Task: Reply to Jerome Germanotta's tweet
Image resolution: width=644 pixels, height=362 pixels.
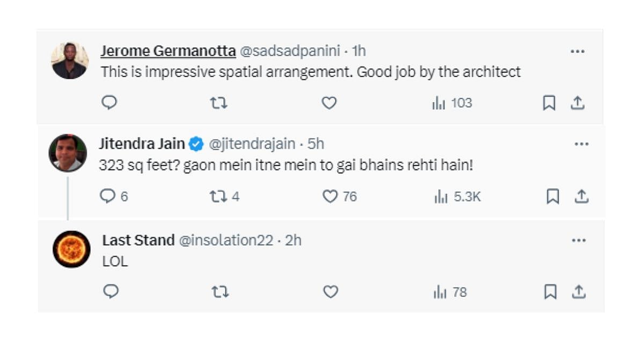Action: [109, 102]
